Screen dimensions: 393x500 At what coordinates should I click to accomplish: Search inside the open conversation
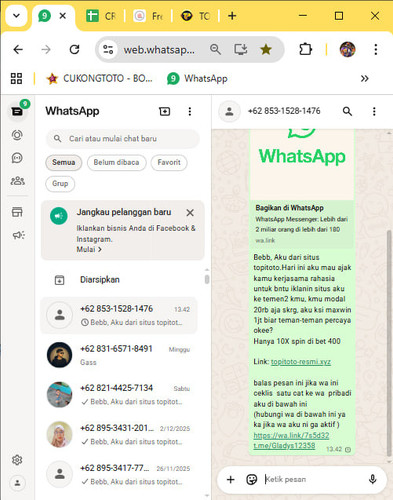tap(347, 111)
